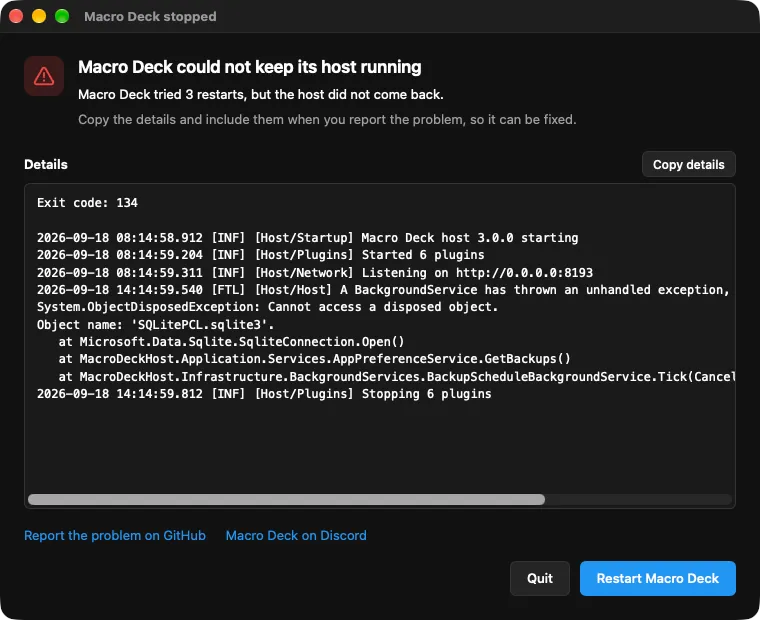Select the [FTL] BackgroundService unhandled exception line
Screen dimensions: 760x620
(x=383, y=289)
